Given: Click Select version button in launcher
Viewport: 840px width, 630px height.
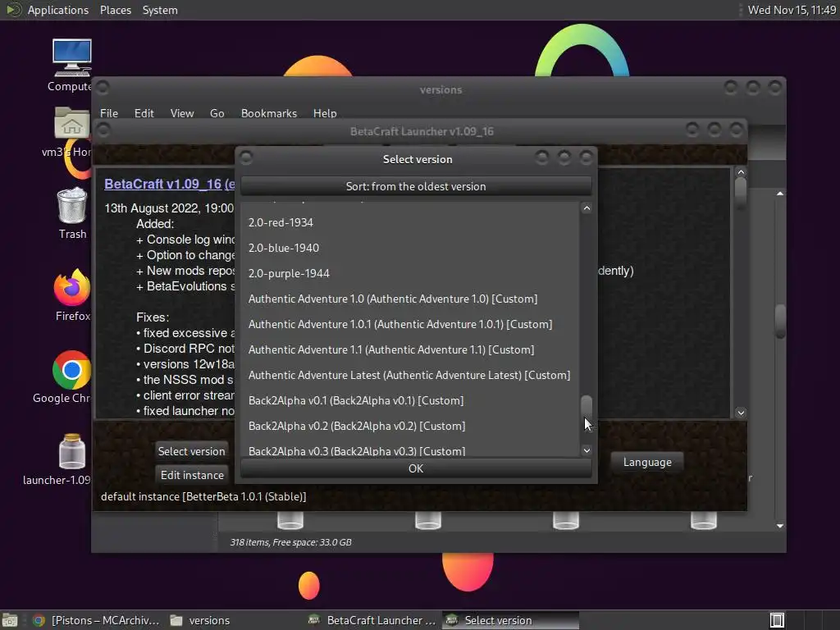Looking at the screenshot, I should (191, 451).
